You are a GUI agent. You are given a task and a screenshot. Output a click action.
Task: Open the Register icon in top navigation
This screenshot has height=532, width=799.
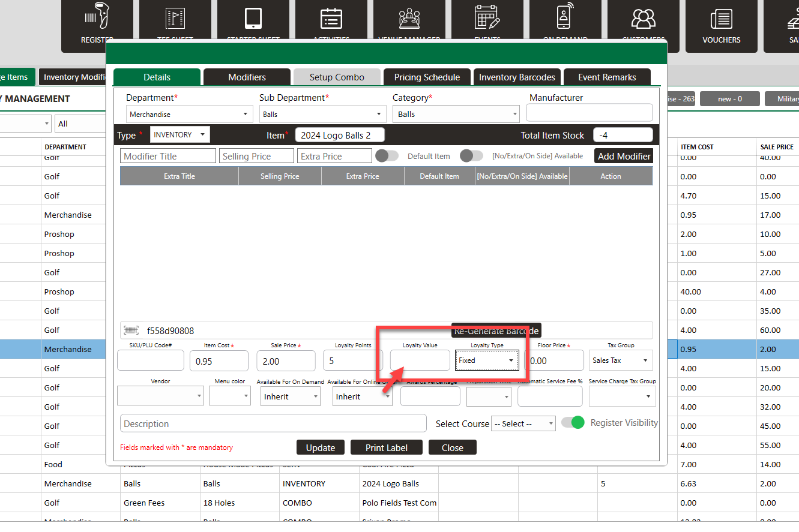click(x=97, y=19)
